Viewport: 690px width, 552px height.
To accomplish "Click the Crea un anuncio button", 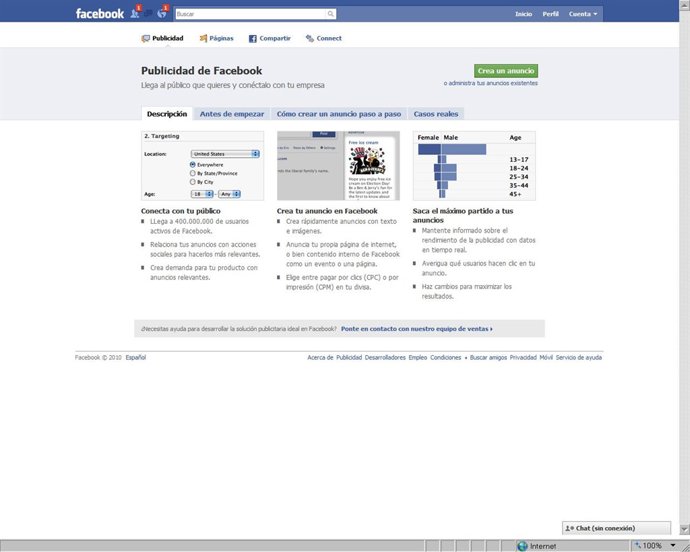I will 506,71.
